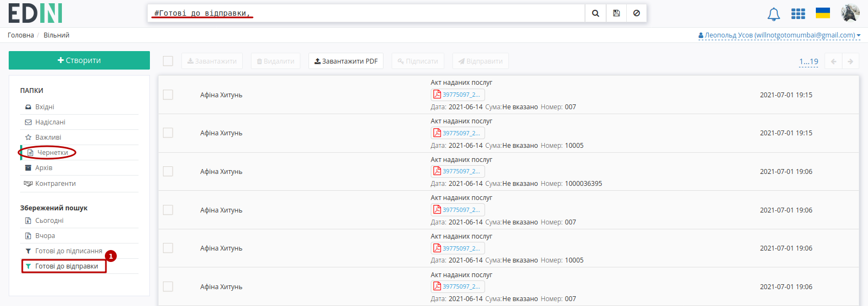Open the 1...19 page range selector

(x=808, y=61)
